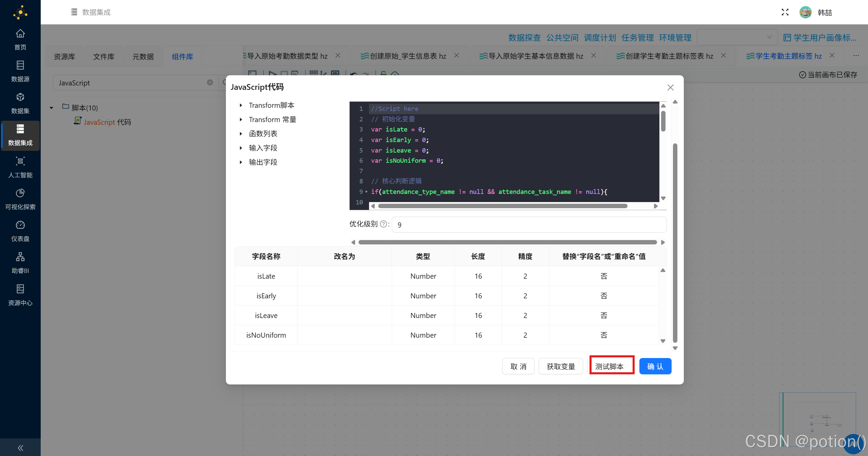Image resolution: width=868 pixels, height=456 pixels.
Task: Switch to the 组件库 tab
Action: tap(182, 56)
